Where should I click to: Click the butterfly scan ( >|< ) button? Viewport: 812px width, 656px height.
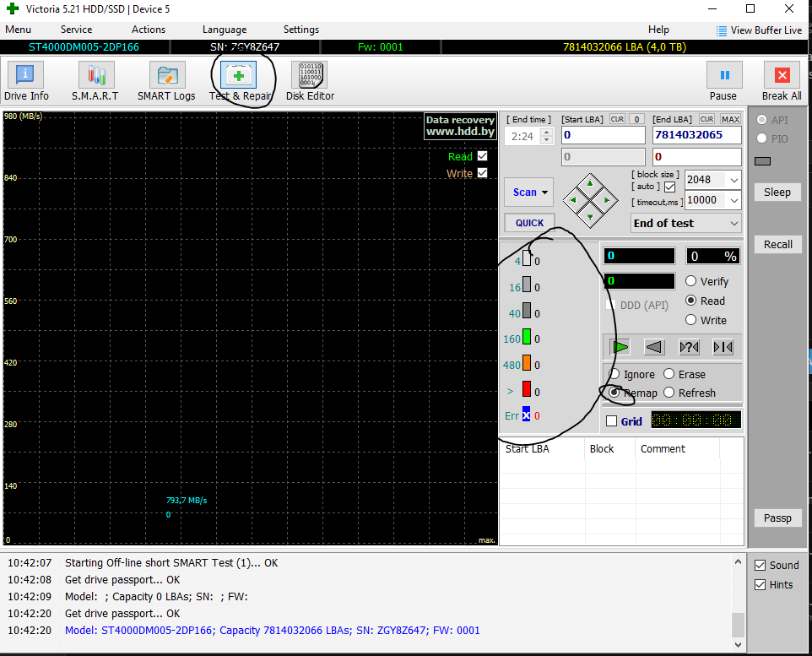click(x=723, y=347)
